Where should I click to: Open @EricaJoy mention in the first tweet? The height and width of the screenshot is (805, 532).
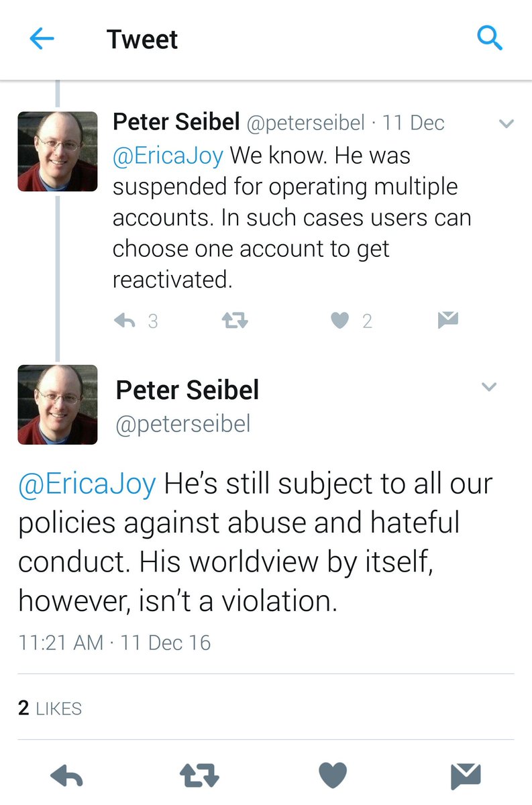tap(168, 156)
